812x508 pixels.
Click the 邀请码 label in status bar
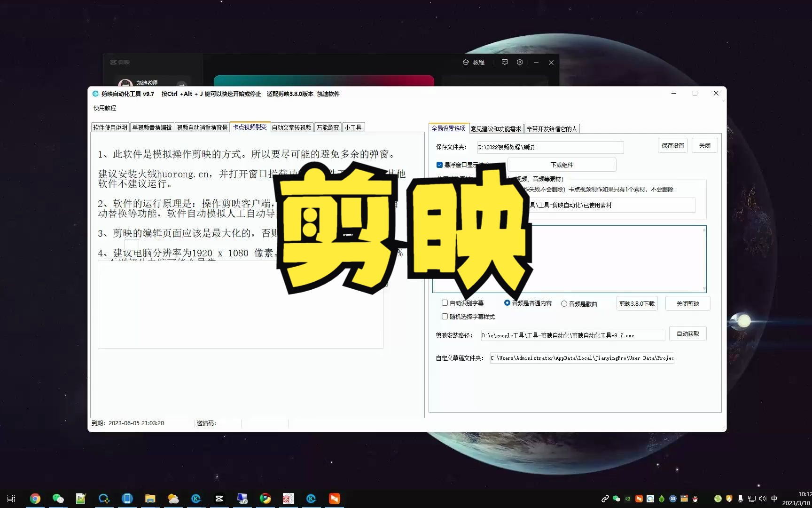(206, 423)
